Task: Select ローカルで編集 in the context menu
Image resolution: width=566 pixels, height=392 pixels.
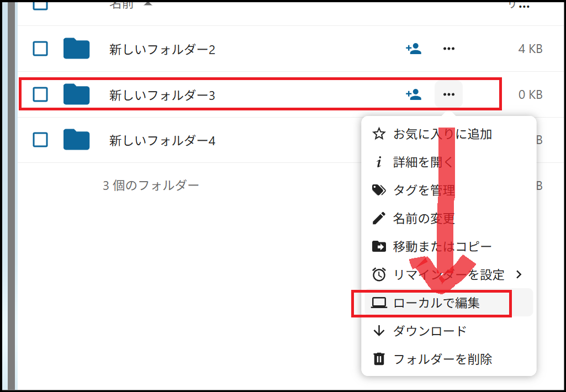Action: (x=436, y=303)
